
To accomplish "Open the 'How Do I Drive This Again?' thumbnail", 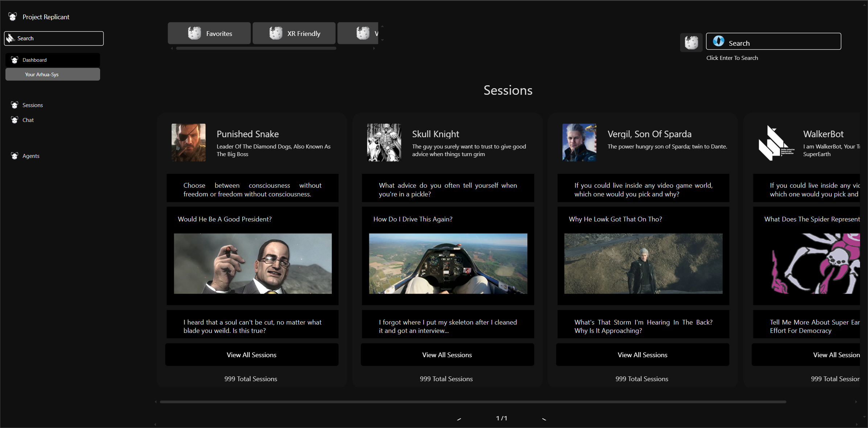I will pyautogui.click(x=448, y=264).
